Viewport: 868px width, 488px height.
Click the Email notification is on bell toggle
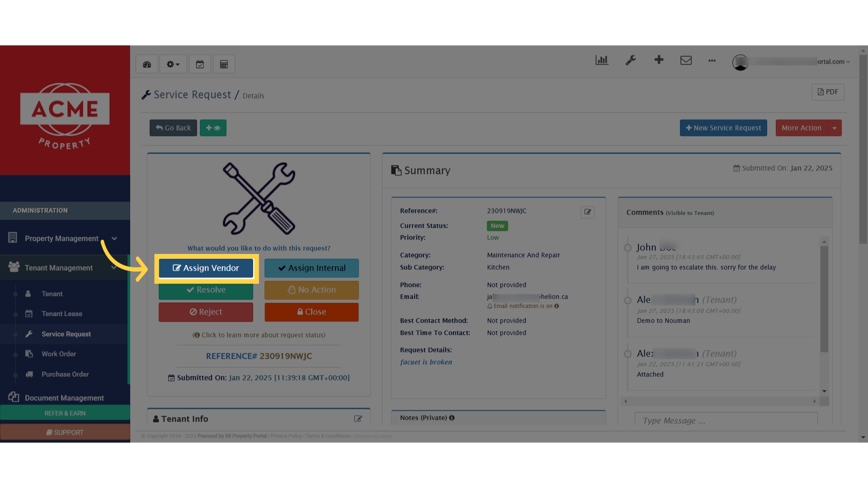pos(490,306)
